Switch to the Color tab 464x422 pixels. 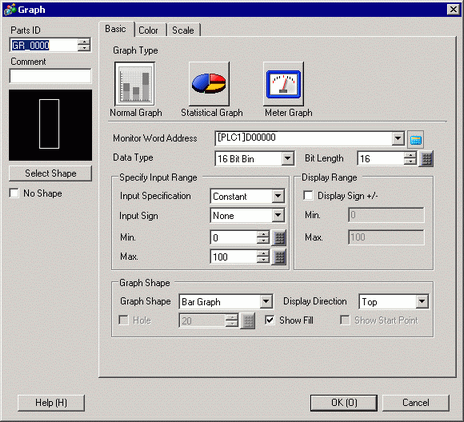coord(148,30)
